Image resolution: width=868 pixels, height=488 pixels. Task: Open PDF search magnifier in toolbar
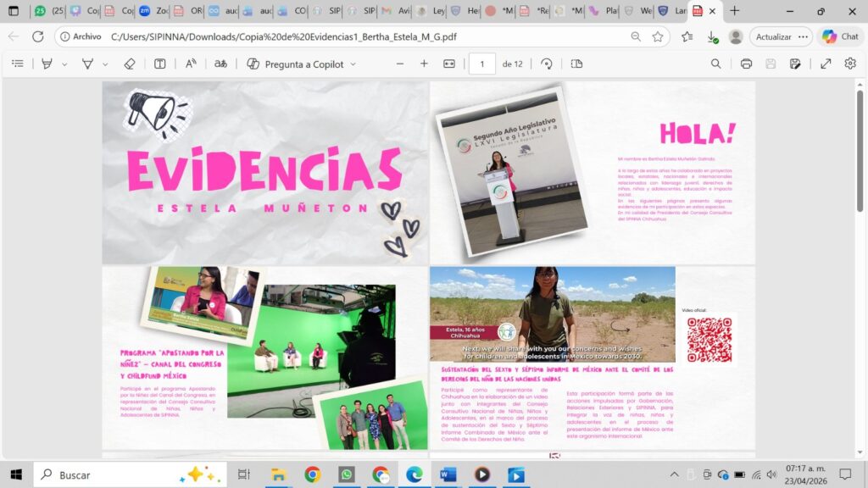point(716,64)
